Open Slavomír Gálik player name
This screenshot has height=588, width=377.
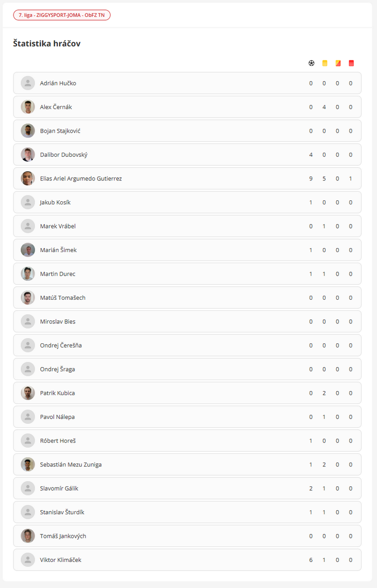tap(59, 489)
